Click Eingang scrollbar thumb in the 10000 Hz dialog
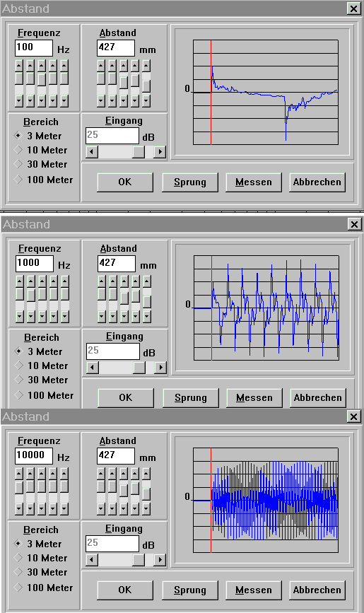This screenshot has height=613, width=364. 139,560
